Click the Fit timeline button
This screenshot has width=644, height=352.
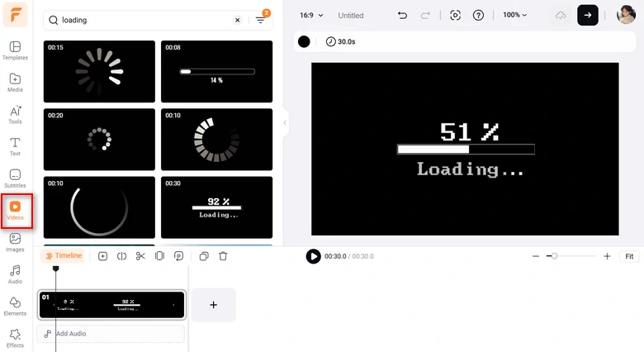tap(629, 256)
